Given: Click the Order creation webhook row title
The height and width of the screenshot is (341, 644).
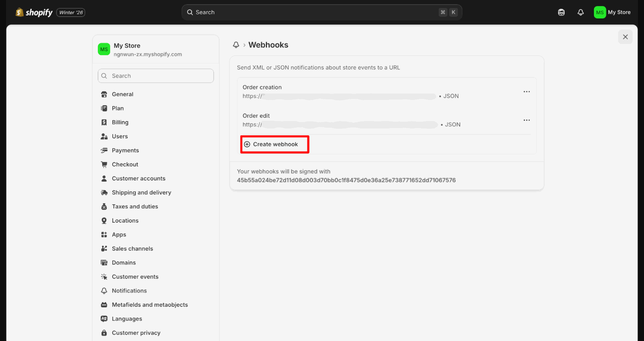Looking at the screenshot, I should tap(262, 87).
